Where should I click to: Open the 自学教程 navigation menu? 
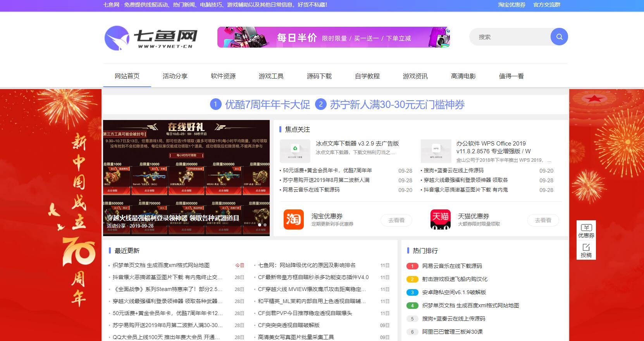click(367, 76)
